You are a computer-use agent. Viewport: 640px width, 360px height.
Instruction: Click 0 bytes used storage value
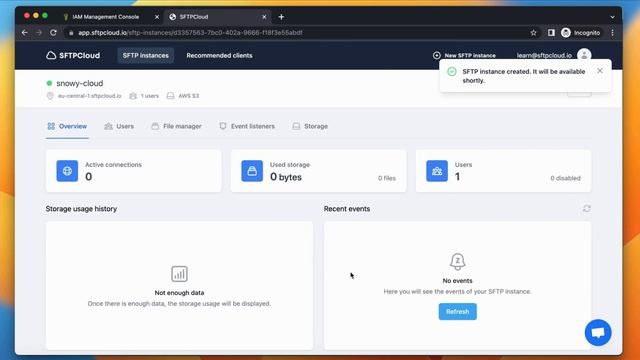pos(286,177)
